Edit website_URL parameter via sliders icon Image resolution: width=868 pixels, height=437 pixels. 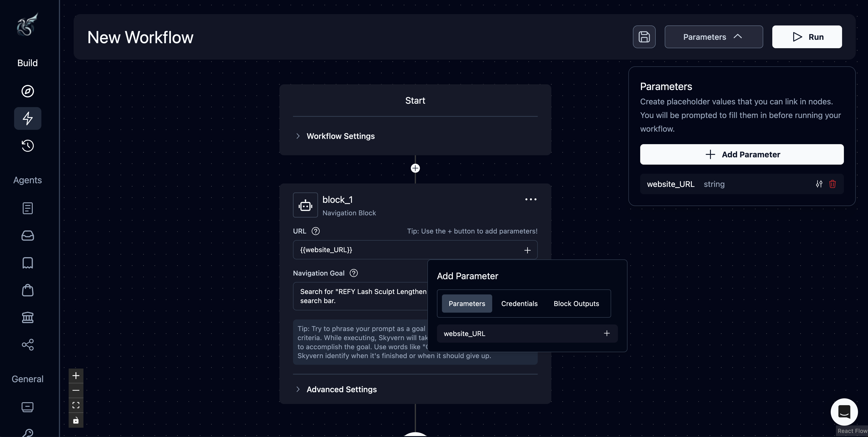pos(819,184)
